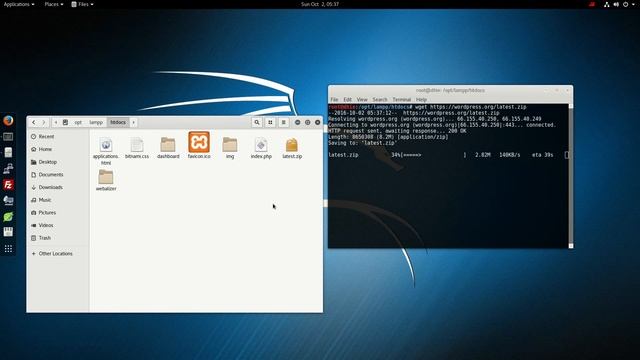Open the terminal Terminal menu
640x360 pixels.
[402, 100]
